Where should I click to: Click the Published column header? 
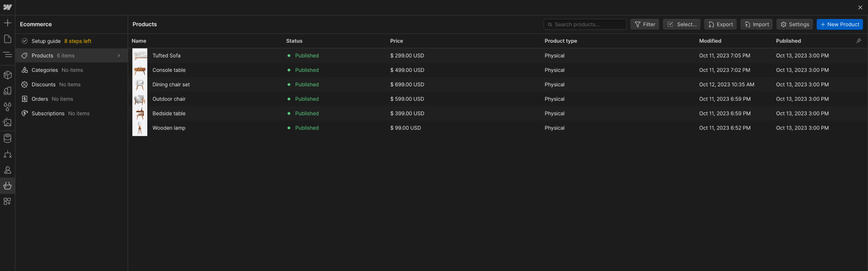coord(789,41)
